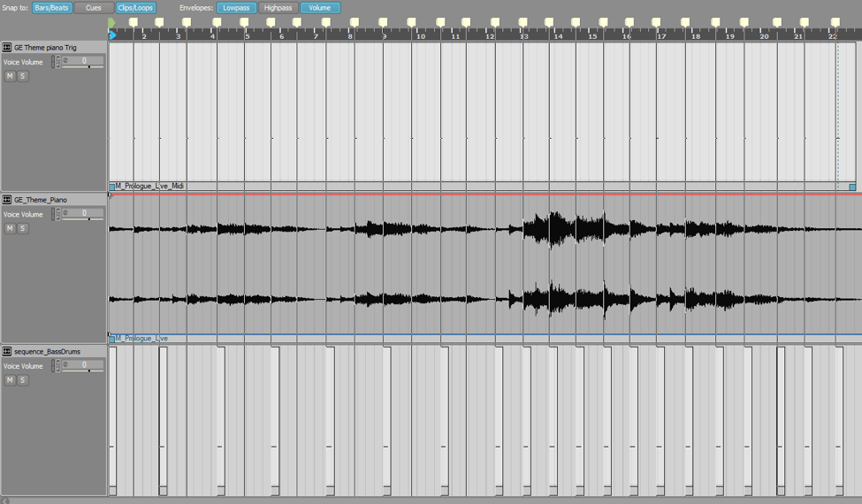
Task: Click Voice Volume slider of GE_Theme_Piano
Action: click(83, 218)
